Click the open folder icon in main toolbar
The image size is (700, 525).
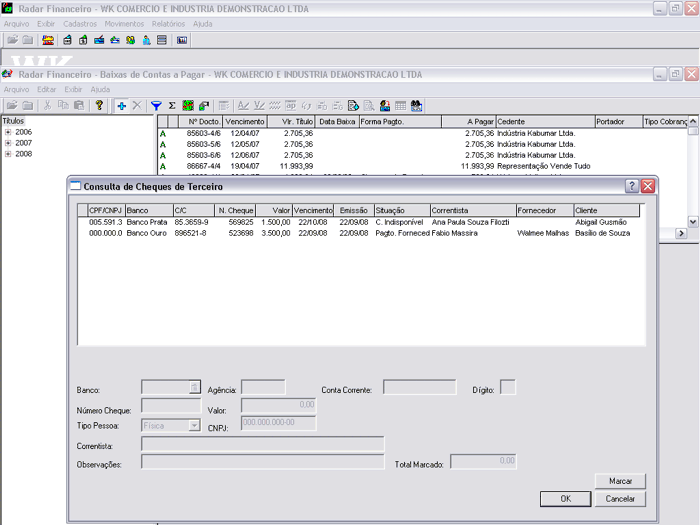(12, 40)
